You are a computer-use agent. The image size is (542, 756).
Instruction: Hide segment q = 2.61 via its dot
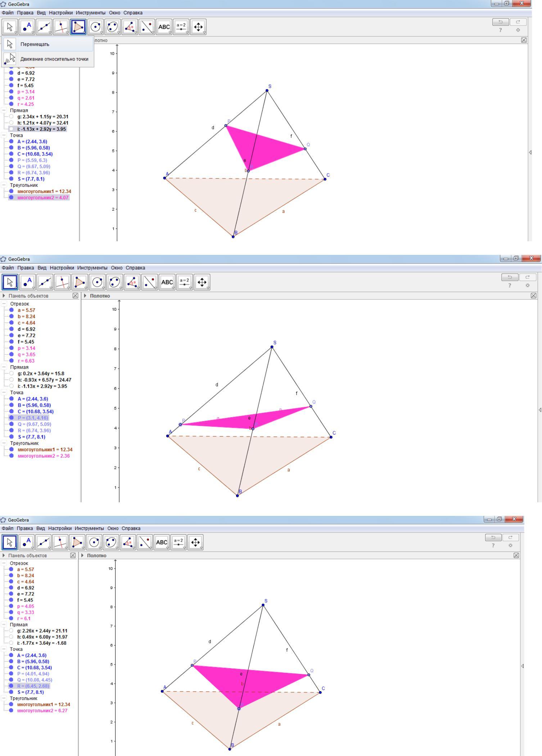(11, 98)
